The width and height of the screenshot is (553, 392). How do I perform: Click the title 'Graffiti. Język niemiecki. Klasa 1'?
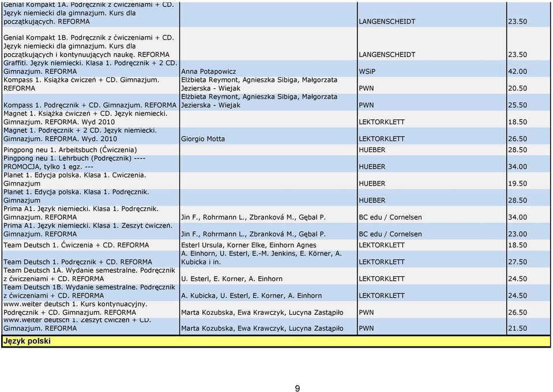coord(91,67)
